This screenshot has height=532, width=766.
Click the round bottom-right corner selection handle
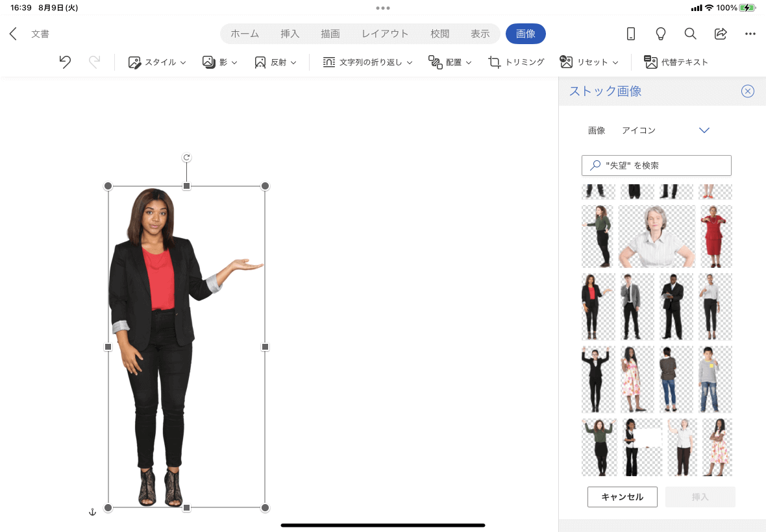(x=265, y=507)
